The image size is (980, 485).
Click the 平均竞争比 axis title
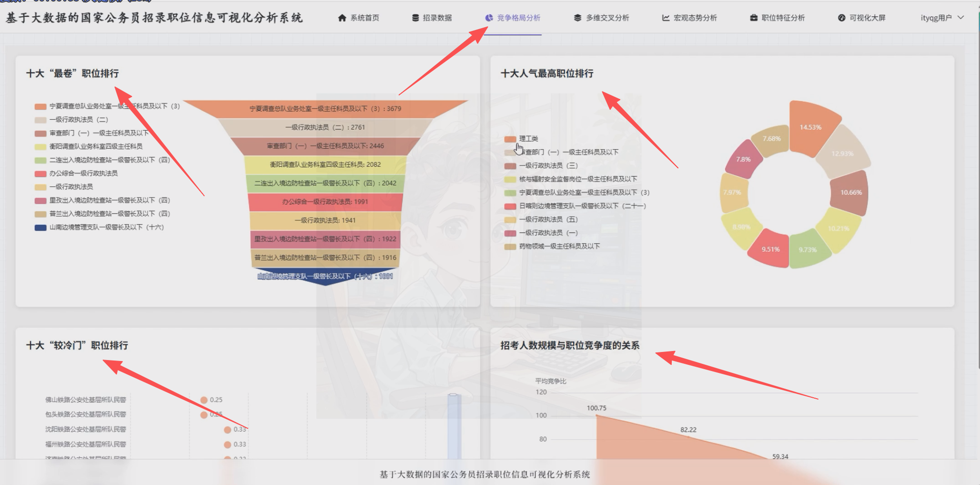[551, 381]
